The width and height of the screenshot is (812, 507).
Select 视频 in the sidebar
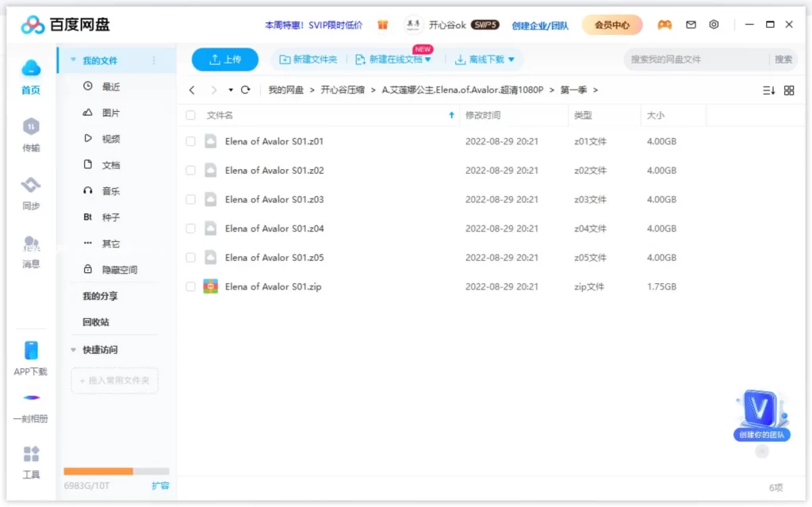(111, 138)
